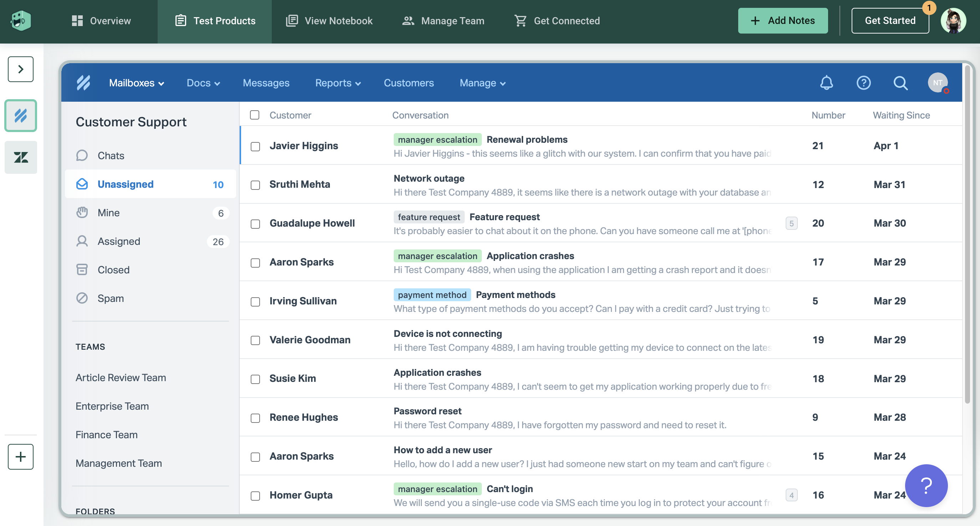Open search with the magnifier icon
This screenshot has height=526, width=980.
click(900, 82)
